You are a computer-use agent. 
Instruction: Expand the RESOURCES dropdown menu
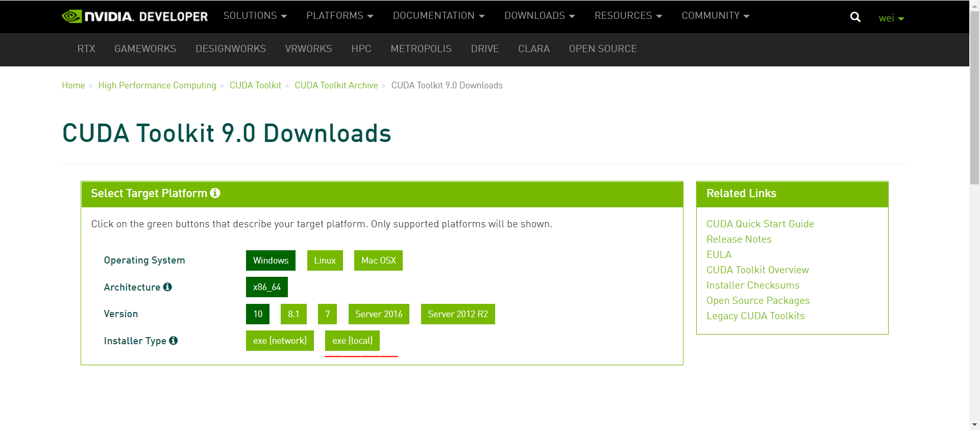pos(628,16)
